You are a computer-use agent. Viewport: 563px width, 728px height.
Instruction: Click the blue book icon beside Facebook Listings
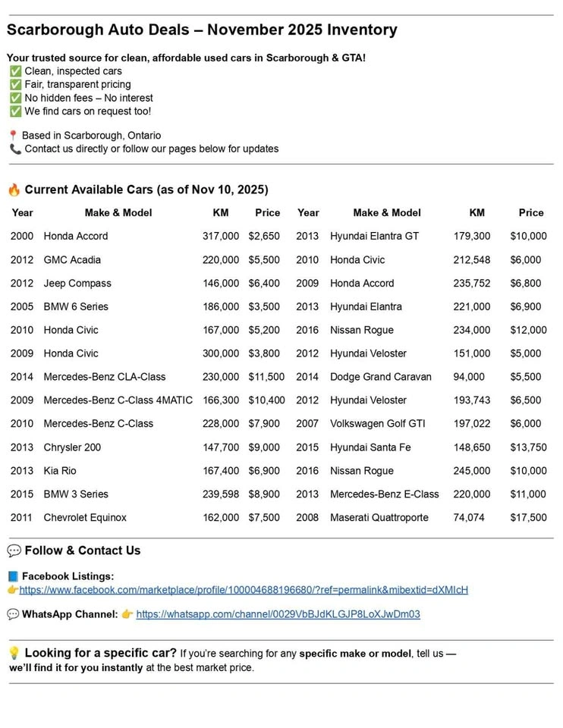(13, 576)
